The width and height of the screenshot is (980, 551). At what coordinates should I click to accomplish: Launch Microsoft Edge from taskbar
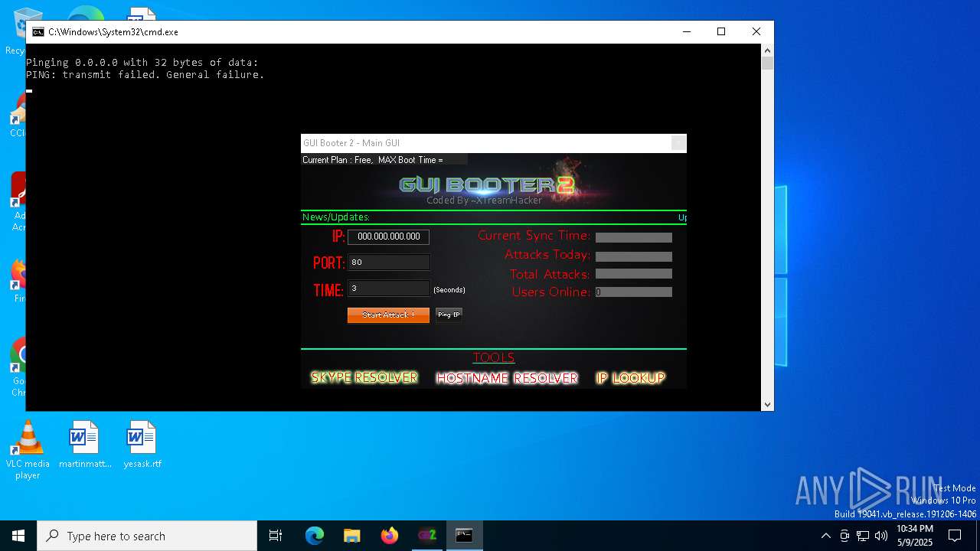pyautogui.click(x=315, y=536)
